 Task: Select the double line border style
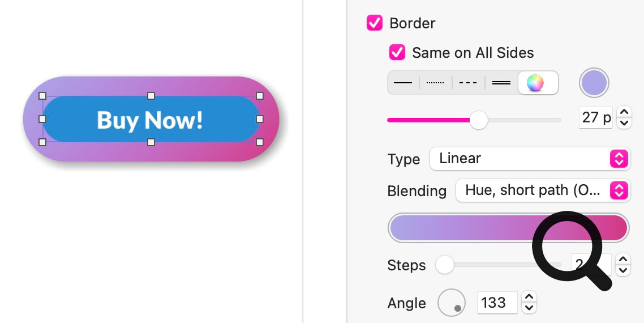click(x=501, y=83)
